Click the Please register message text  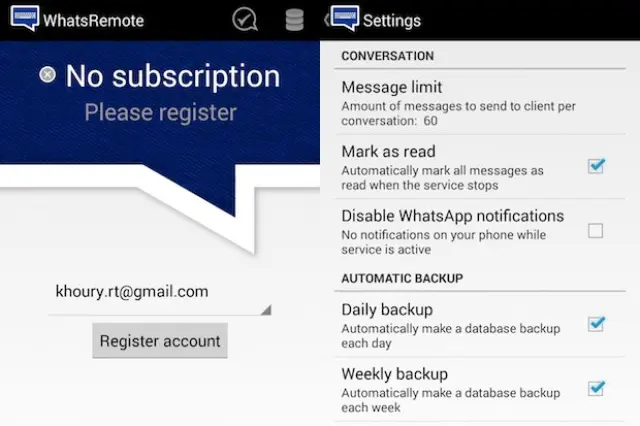(x=160, y=112)
